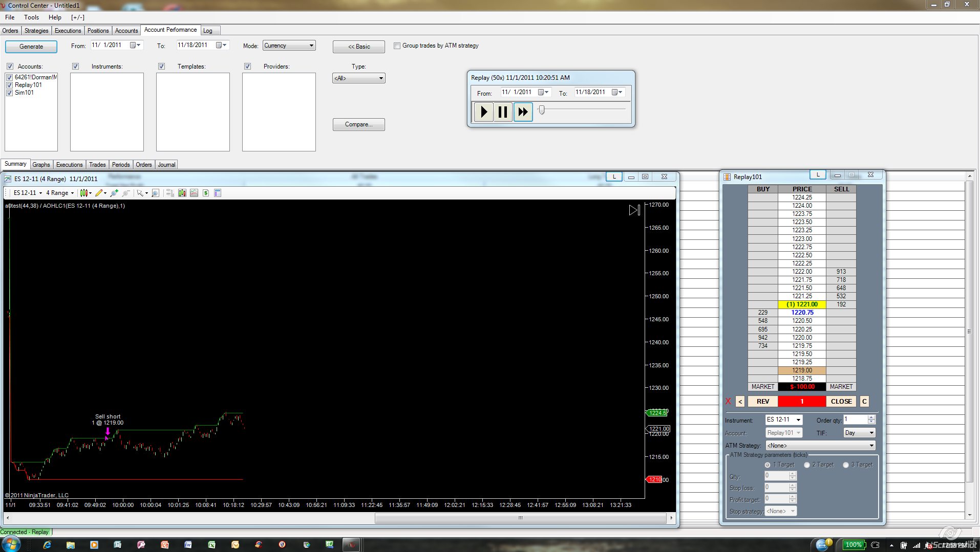This screenshot has height=552, width=980.
Task: Click the ES chart window icon in title bar
Action: 8,179
